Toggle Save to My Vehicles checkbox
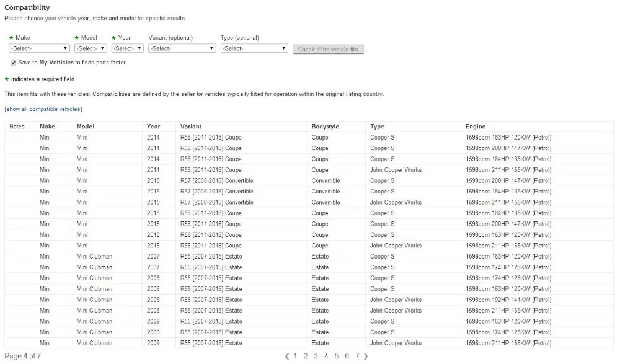The width and height of the screenshot is (620, 364). coord(14,63)
